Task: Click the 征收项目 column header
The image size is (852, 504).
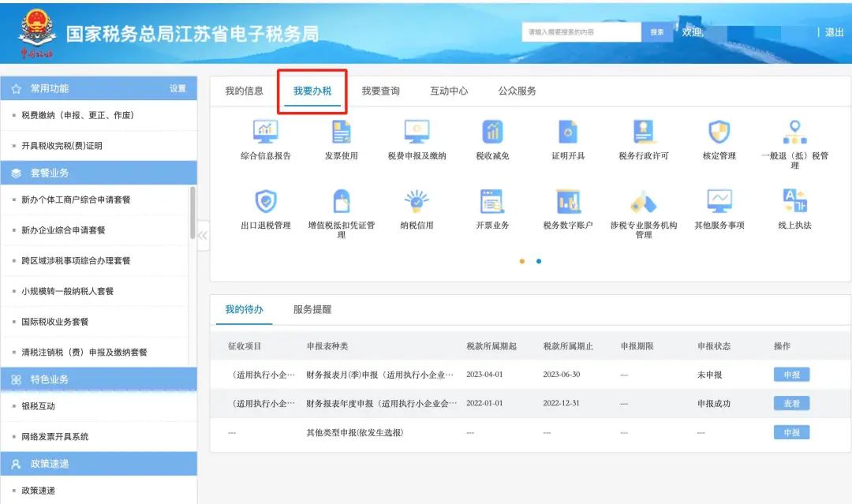Action: tap(245, 346)
